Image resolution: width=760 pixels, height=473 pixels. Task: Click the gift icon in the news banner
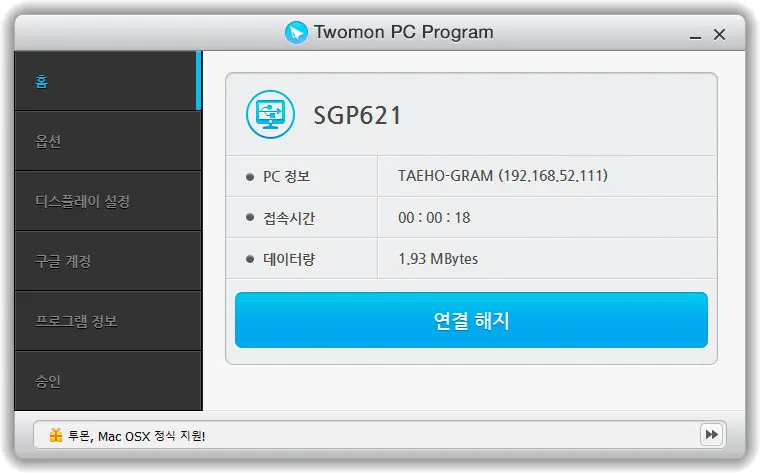tap(56, 435)
